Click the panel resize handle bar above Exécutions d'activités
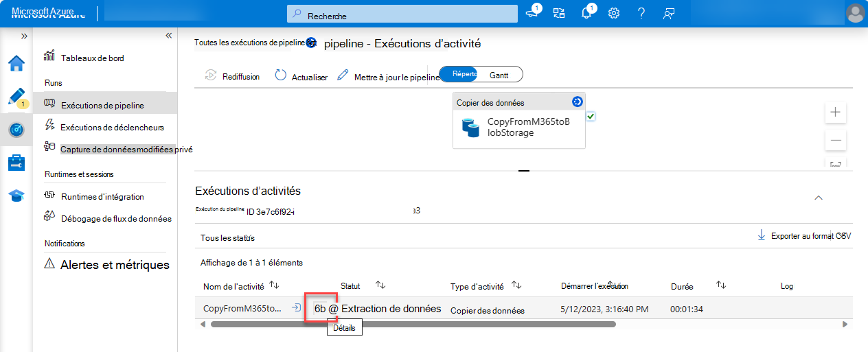 (523, 169)
